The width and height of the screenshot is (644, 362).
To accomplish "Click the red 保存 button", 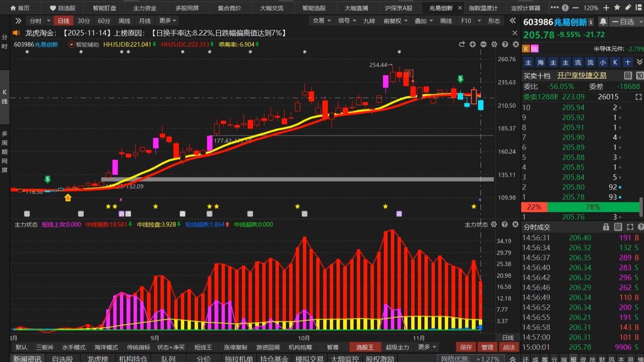I will pos(466,347).
